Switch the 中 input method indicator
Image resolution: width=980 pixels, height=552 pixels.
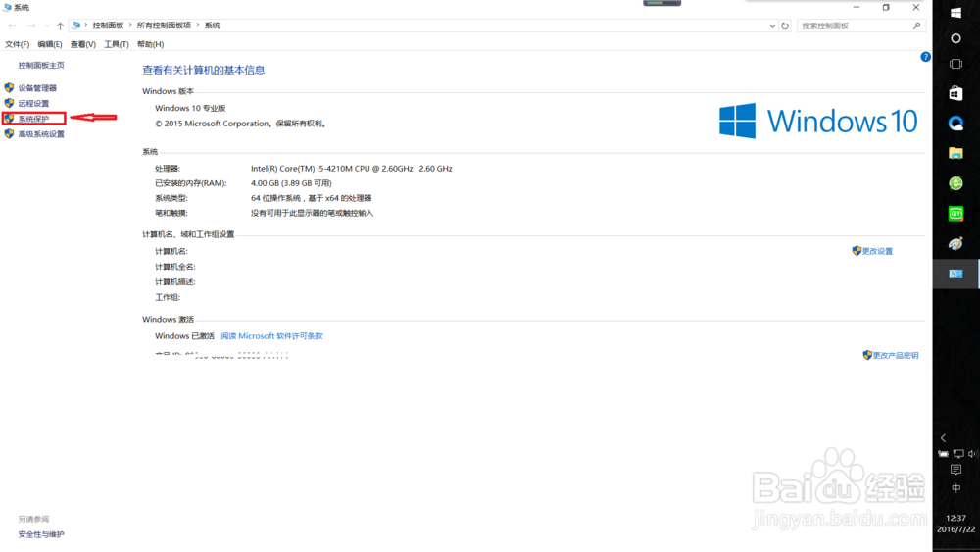coord(955,488)
